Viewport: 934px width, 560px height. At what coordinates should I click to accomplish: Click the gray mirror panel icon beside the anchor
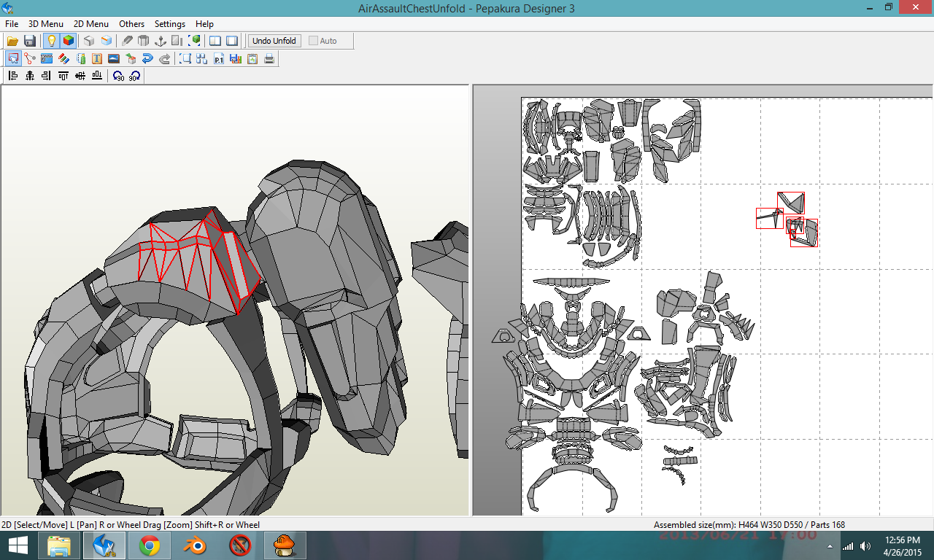pos(177,41)
